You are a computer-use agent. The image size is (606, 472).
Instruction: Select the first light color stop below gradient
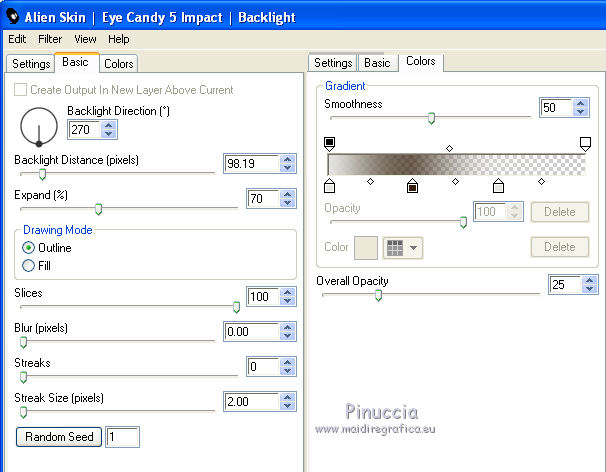coord(329,186)
